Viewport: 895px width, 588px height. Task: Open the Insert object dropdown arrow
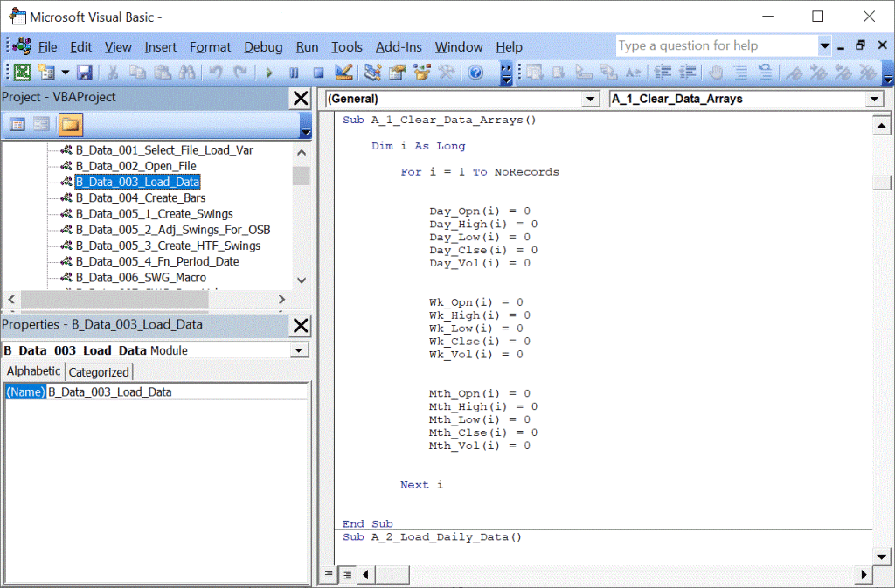(x=65, y=73)
